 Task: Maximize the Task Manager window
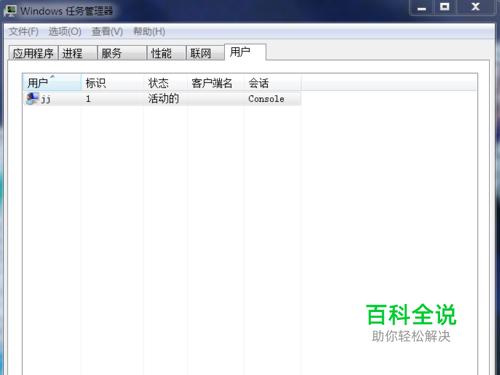coord(445,7)
